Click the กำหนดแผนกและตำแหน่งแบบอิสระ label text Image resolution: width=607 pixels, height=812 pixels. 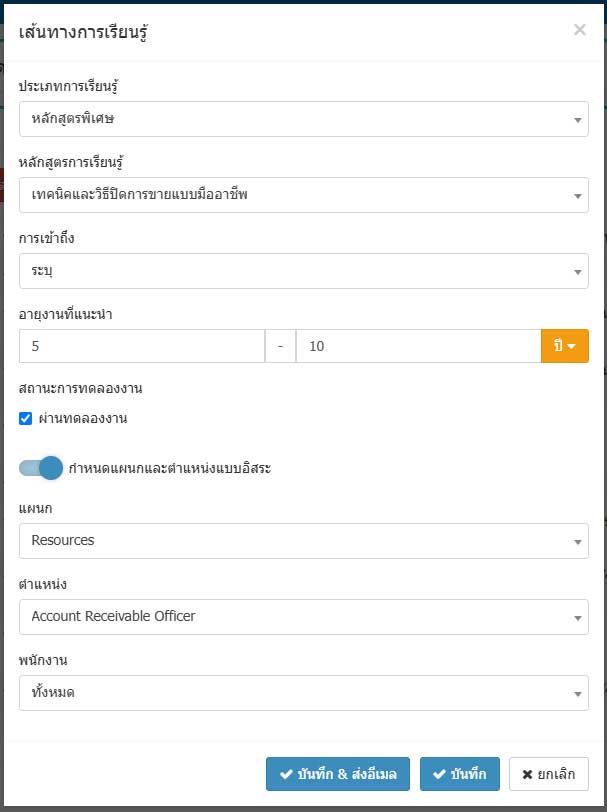(x=170, y=469)
